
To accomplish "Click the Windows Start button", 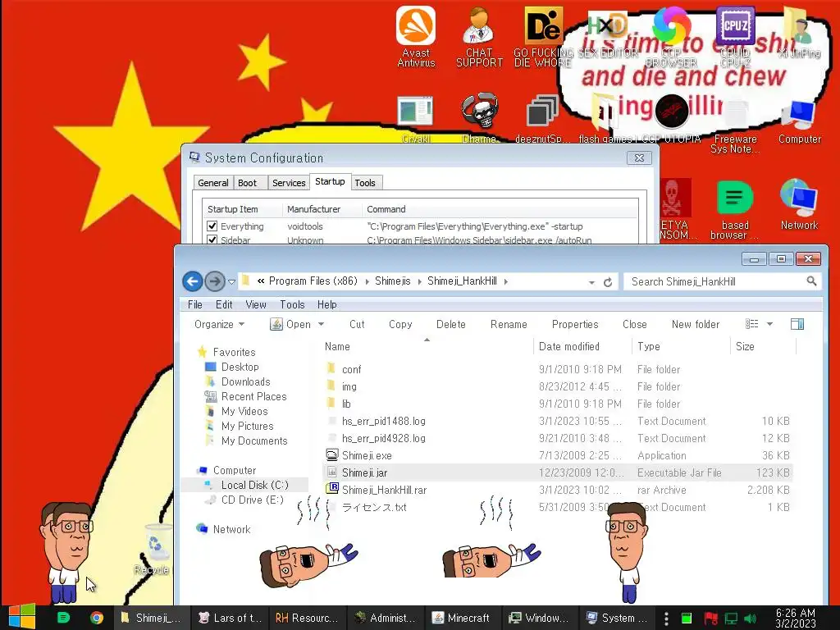I will [22, 618].
